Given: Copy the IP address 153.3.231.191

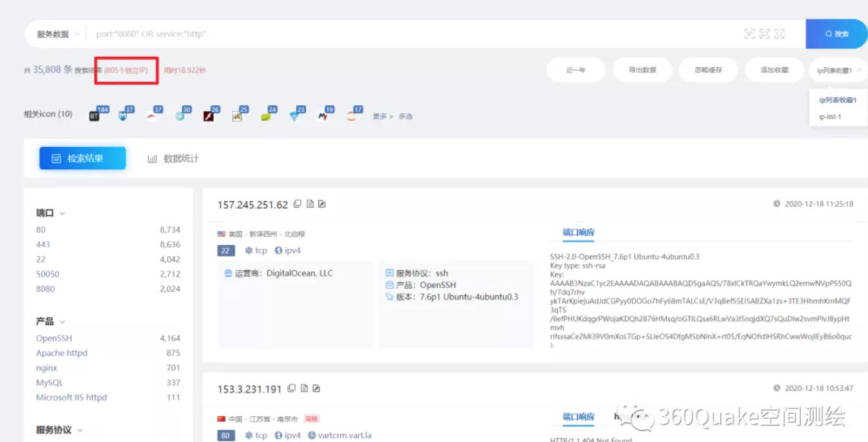Looking at the screenshot, I should click(x=292, y=388).
